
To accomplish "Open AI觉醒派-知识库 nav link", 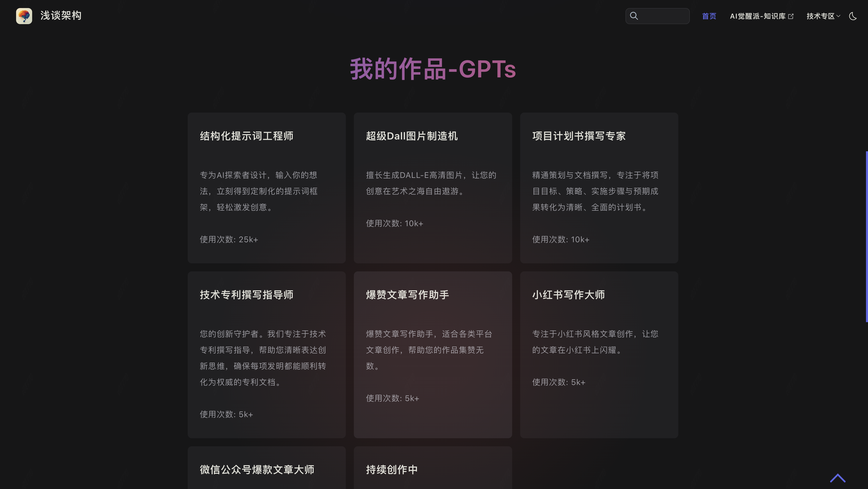I will pos(757,16).
